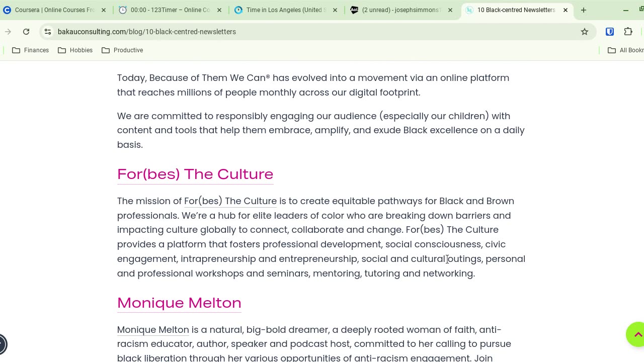Click the Monique Melton heading link
Image resolution: width=644 pixels, height=362 pixels.
pos(179,303)
